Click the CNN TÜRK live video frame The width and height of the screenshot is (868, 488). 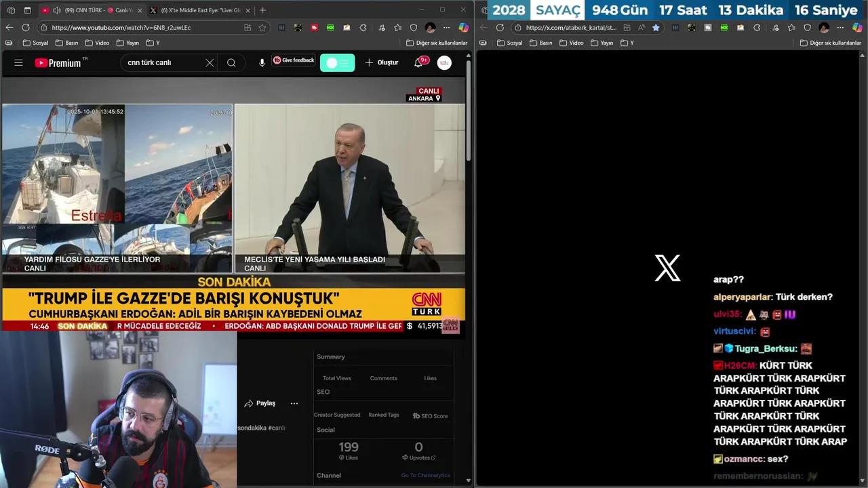[234, 203]
